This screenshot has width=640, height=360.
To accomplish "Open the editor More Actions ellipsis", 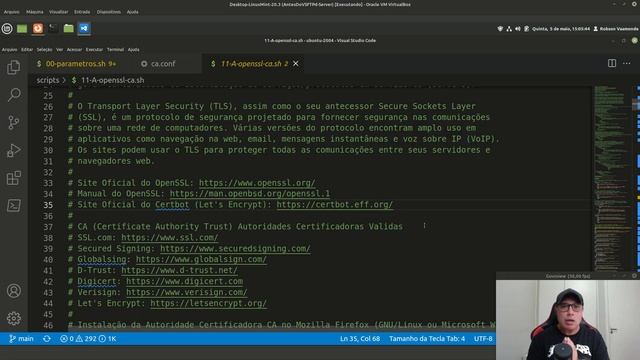I will 627,63.
